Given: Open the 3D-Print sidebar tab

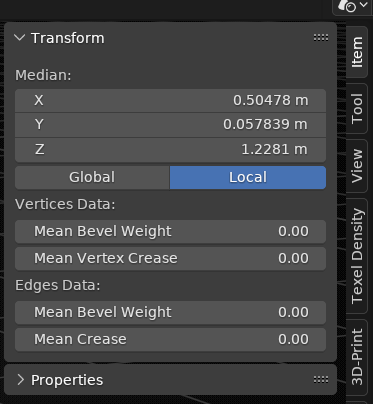Looking at the screenshot, I should [x=357, y=357].
